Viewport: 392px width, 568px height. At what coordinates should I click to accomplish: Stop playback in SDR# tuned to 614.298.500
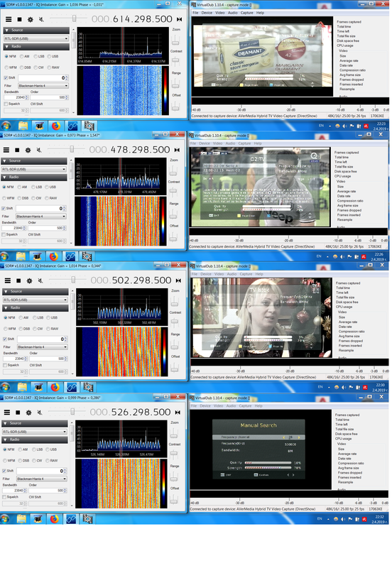pyautogui.click(x=20, y=19)
